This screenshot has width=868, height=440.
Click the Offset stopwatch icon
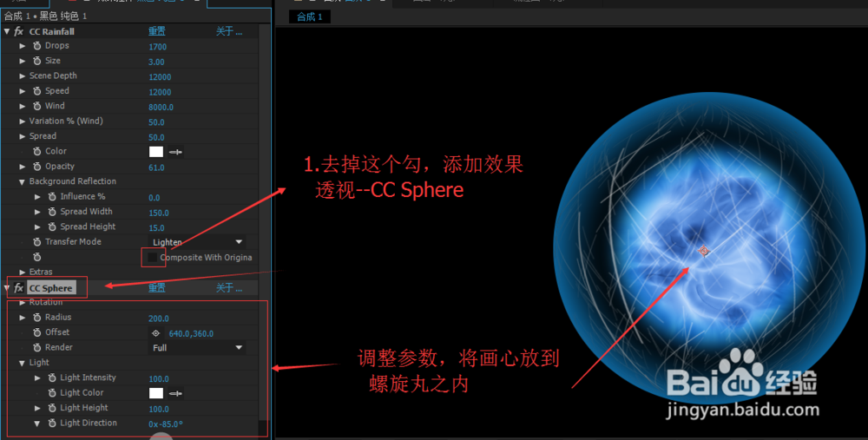pyautogui.click(x=37, y=332)
